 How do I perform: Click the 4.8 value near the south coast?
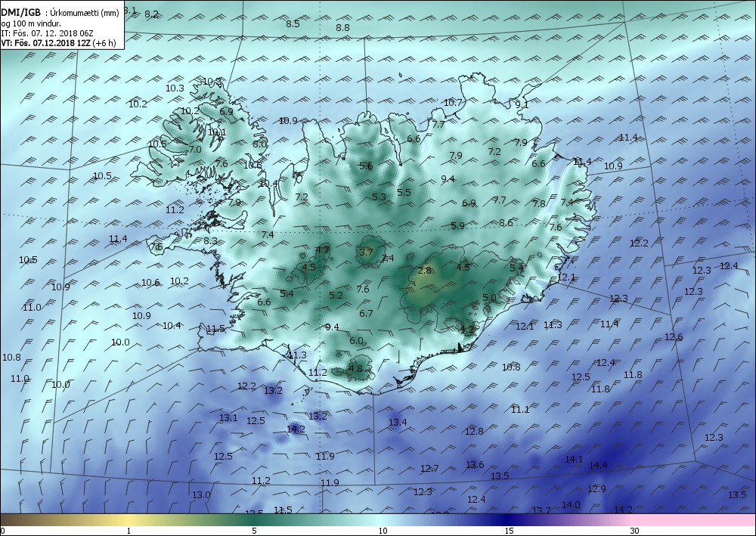coord(355,368)
